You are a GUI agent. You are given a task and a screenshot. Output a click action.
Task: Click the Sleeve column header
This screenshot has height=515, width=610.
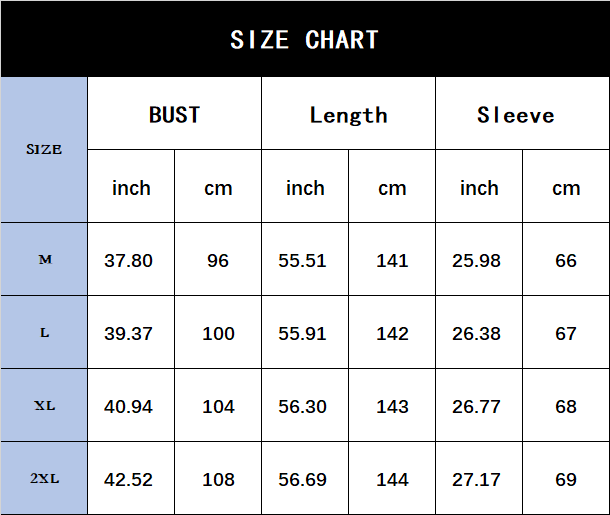click(x=515, y=114)
